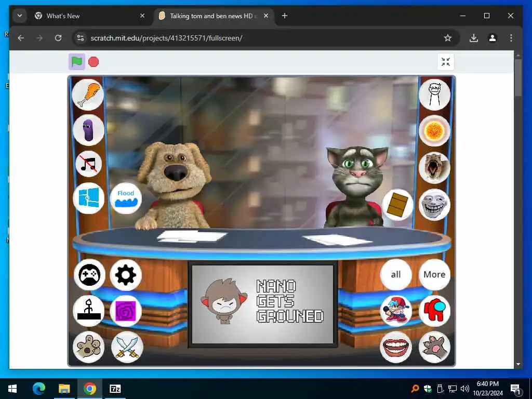The image size is (532, 399).
Task: Click the Nano Gets Grounded TV screen
Action: [x=263, y=304]
